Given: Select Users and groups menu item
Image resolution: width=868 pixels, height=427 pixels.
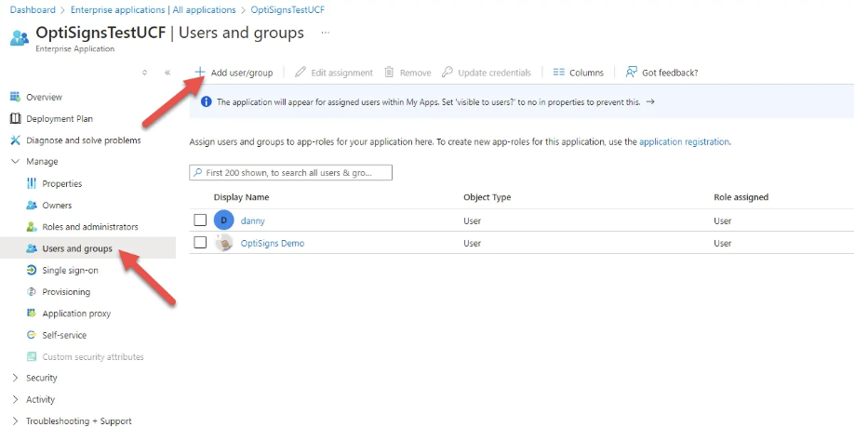Looking at the screenshot, I should tap(87, 248).
